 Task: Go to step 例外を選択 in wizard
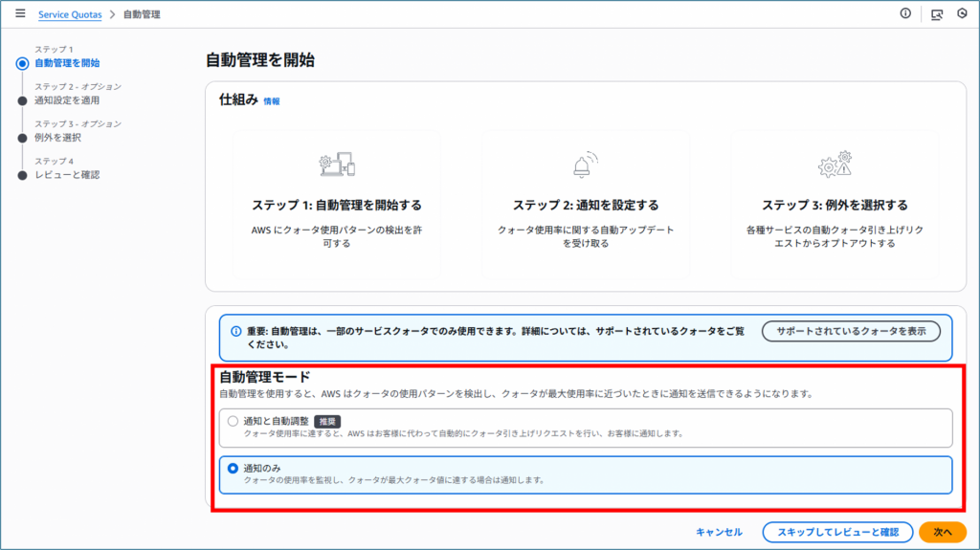click(x=57, y=138)
